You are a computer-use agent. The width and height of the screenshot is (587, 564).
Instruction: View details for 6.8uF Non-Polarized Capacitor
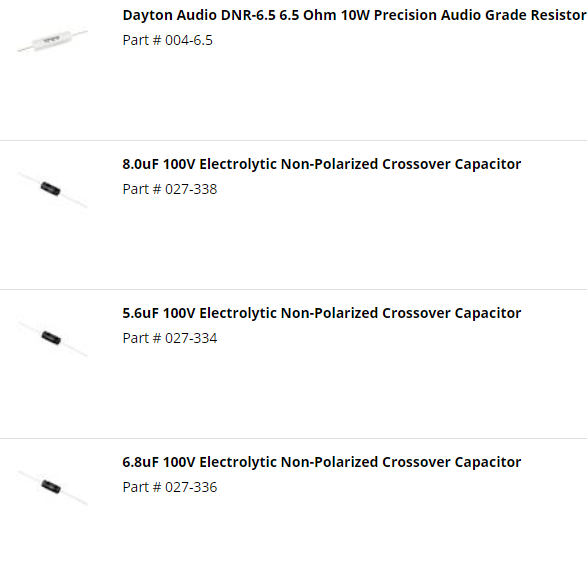[x=322, y=462]
